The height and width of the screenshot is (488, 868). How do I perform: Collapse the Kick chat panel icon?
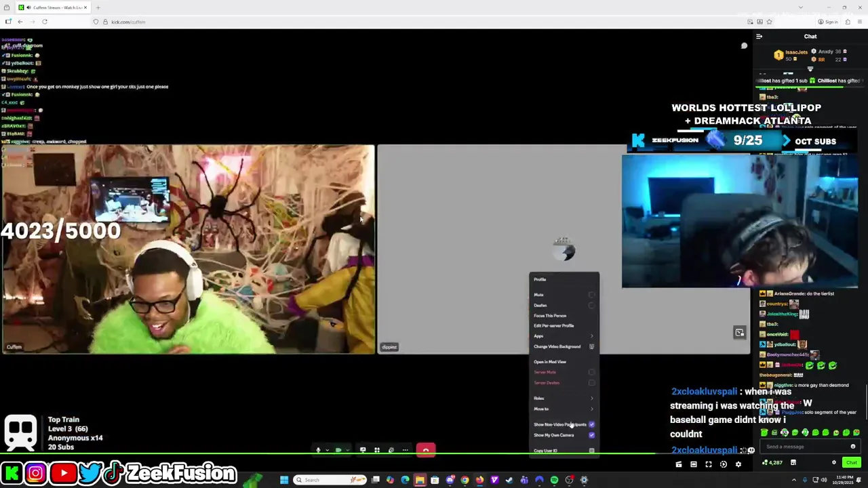coord(759,37)
